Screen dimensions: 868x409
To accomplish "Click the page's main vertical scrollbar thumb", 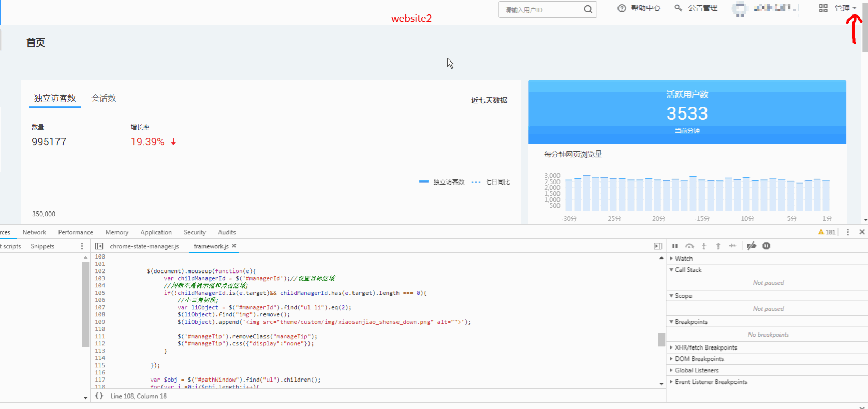I will pos(864,27).
